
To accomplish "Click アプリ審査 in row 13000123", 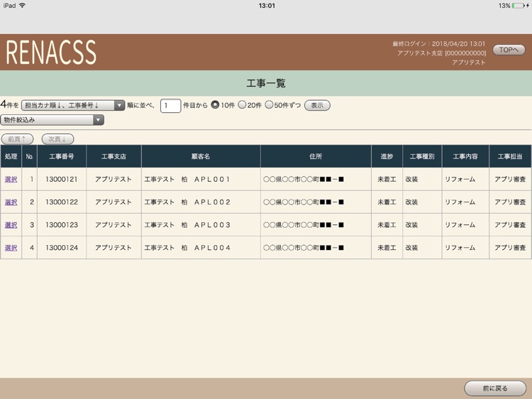I will (x=510, y=225).
